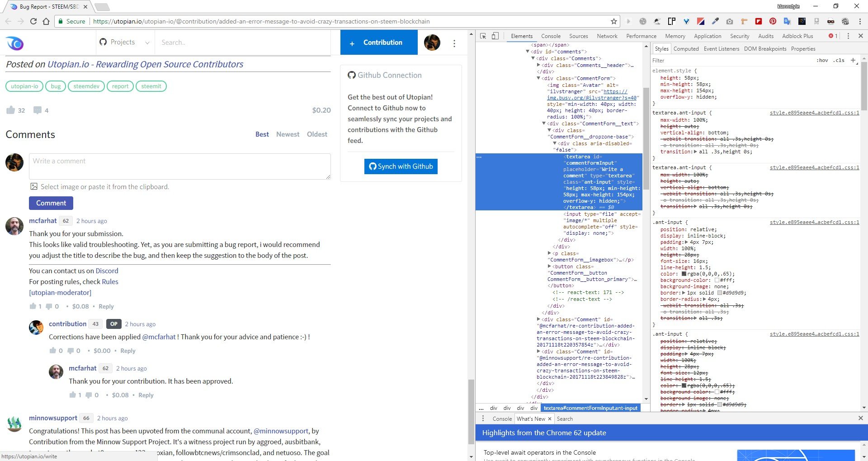Open the Network tab
This screenshot has width=868, height=461.
[607, 36]
